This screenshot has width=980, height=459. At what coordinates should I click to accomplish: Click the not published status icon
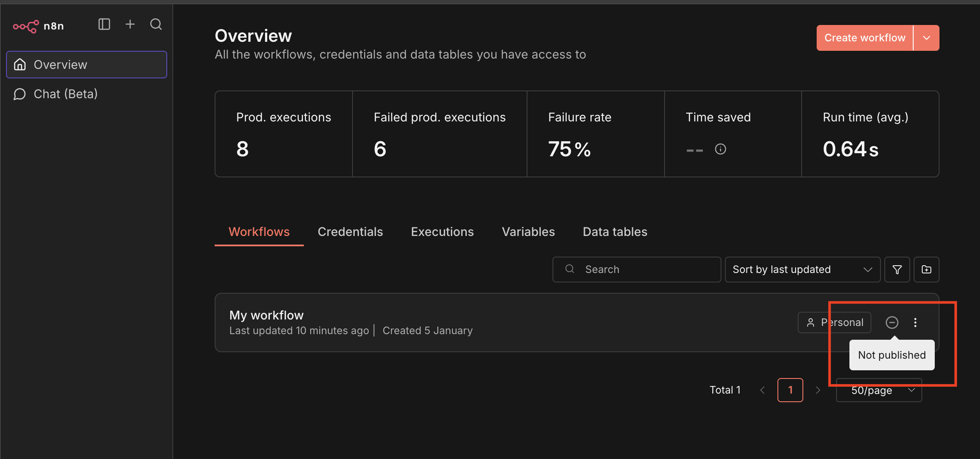click(892, 323)
